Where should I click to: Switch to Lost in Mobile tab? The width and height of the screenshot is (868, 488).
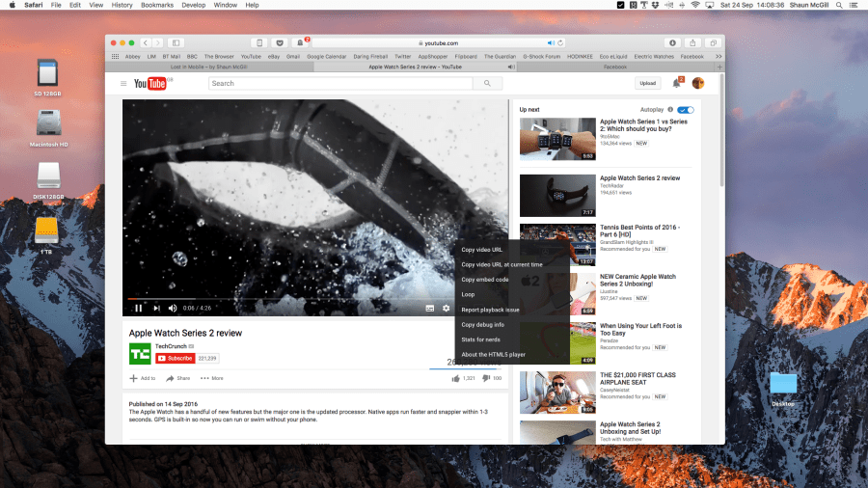click(x=209, y=67)
